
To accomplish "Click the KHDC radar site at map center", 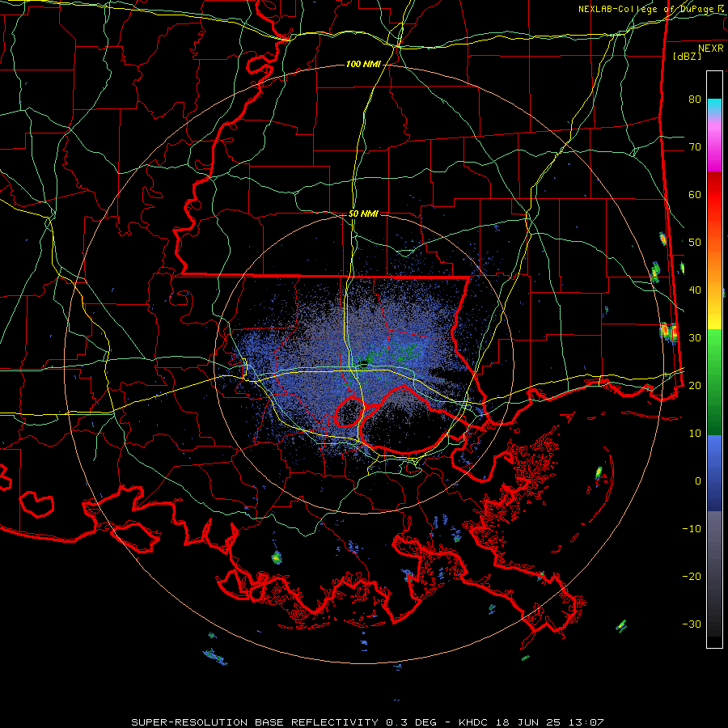I will [x=364, y=365].
